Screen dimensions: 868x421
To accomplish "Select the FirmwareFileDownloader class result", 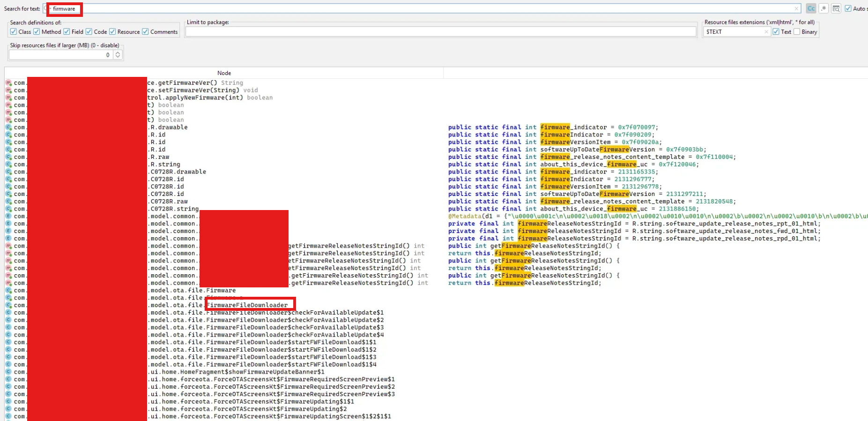I will [247, 305].
